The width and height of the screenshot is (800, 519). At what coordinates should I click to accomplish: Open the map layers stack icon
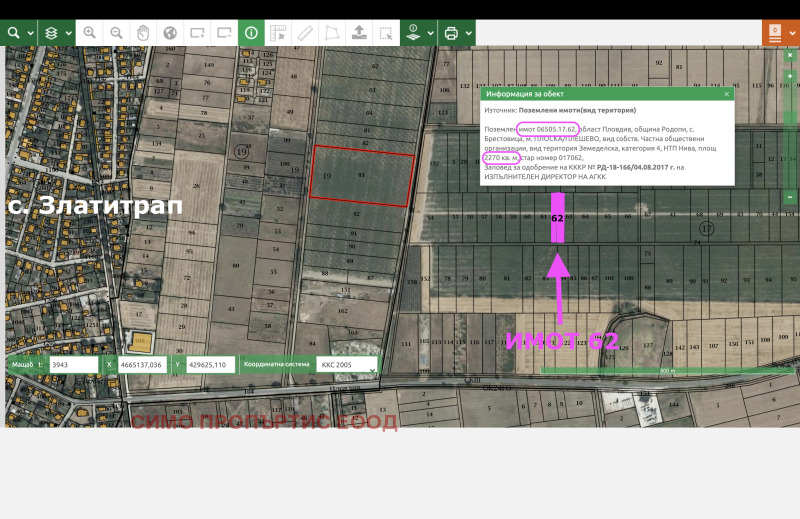coord(52,32)
